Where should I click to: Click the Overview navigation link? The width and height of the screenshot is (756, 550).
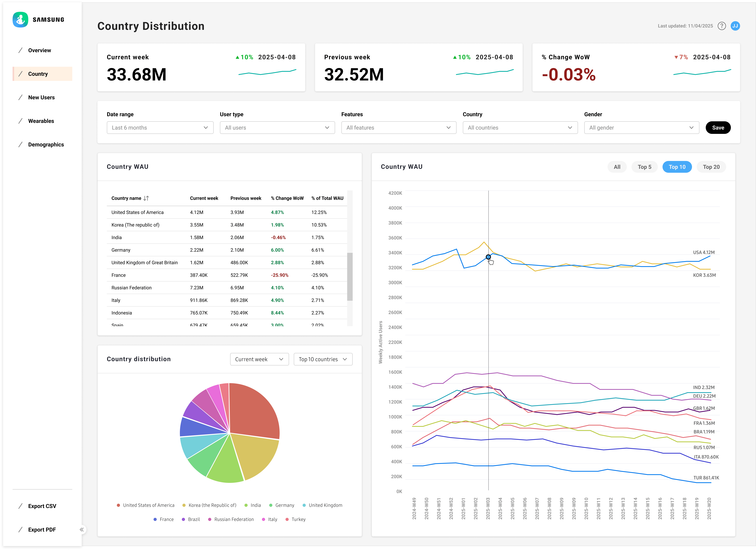[39, 50]
